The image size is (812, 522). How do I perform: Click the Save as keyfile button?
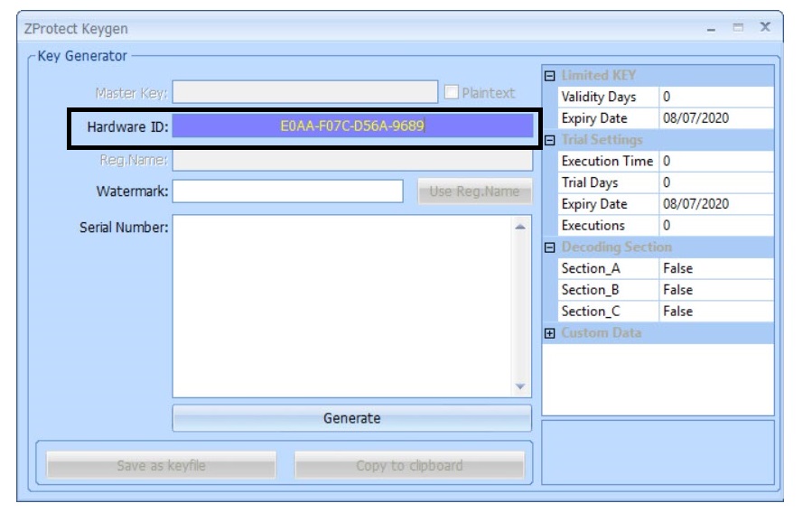[x=161, y=465]
